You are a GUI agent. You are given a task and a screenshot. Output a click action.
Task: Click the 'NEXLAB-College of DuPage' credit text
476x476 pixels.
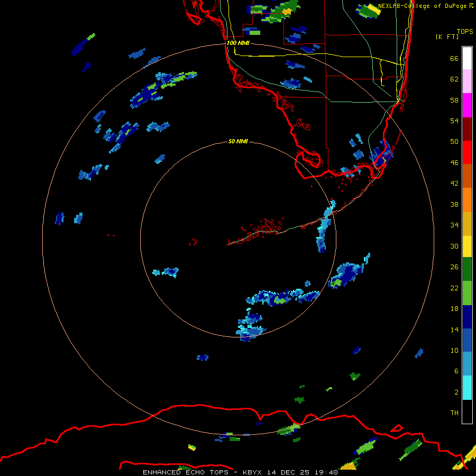(423, 6)
